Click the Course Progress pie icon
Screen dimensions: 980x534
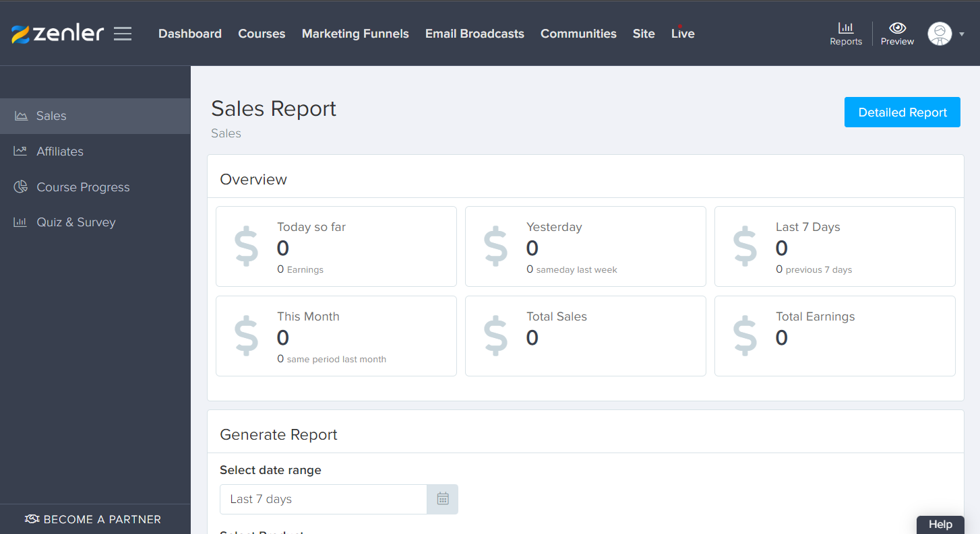21,187
